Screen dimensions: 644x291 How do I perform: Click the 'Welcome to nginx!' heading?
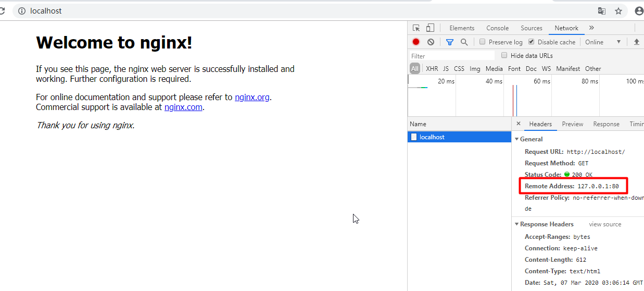(114, 42)
